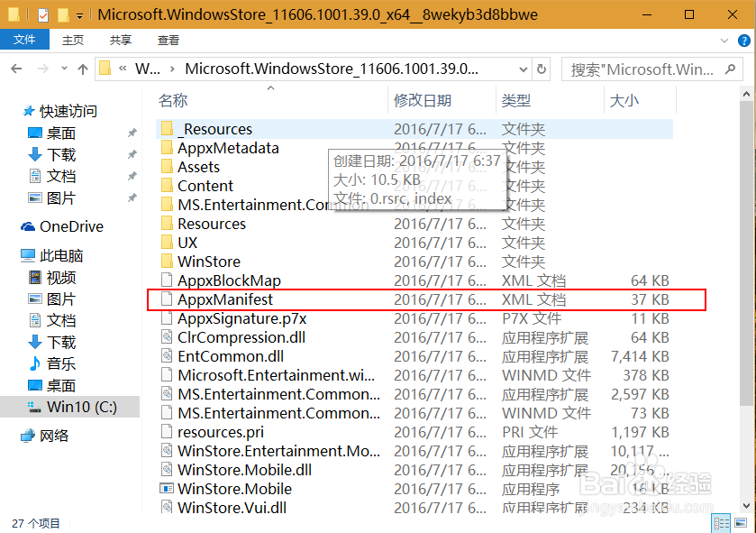Sort by the 修改日期 column header
This screenshot has height=533, width=756.
423,100
